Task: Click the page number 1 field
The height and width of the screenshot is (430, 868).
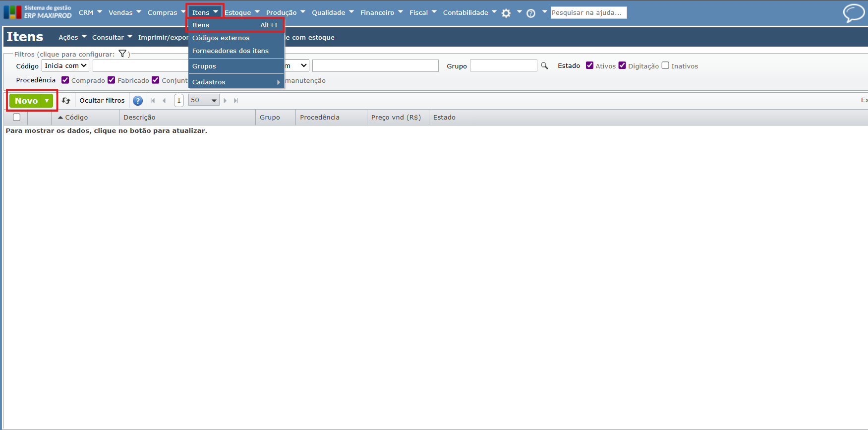Action: coord(179,100)
